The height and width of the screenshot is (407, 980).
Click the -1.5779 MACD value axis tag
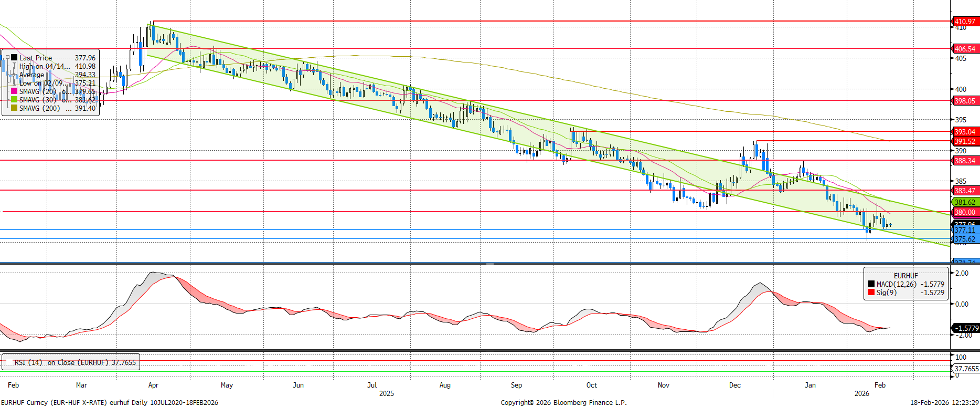pyautogui.click(x=966, y=328)
